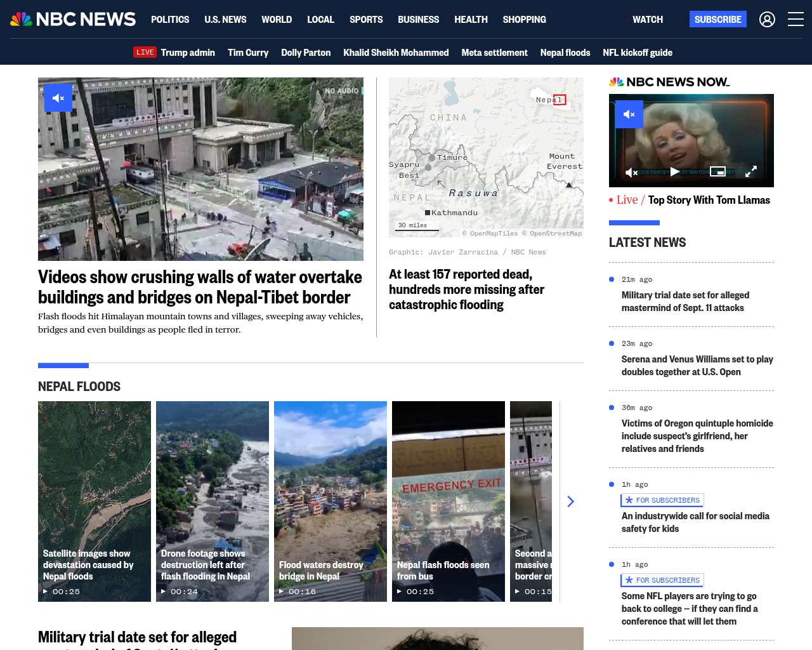Click the Watch link in header
Screen dimensions: 812x650
tap(648, 20)
